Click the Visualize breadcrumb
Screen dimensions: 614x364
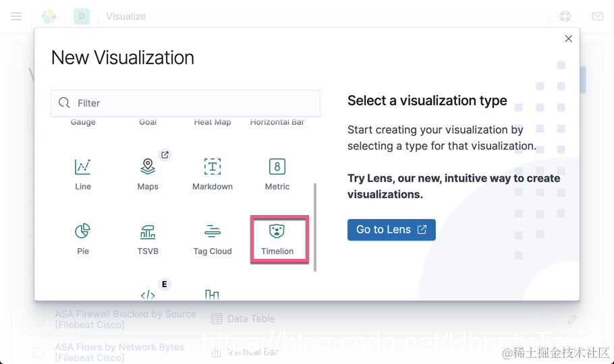(x=125, y=16)
